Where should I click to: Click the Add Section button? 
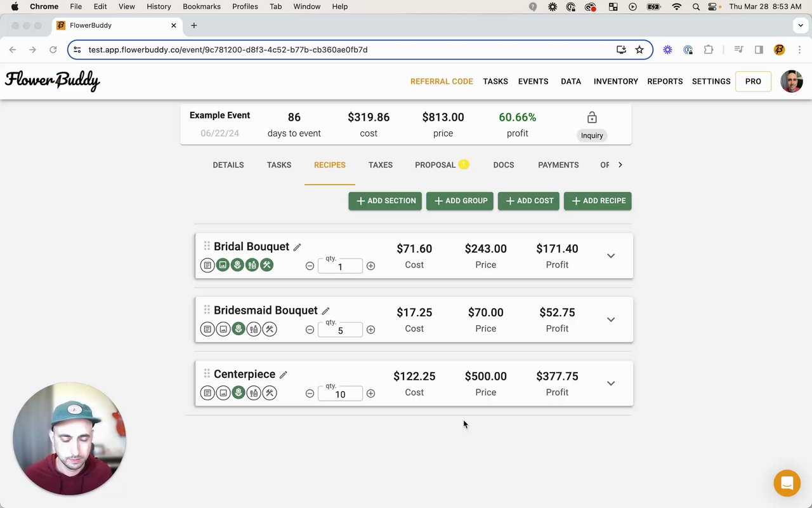[385, 201]
